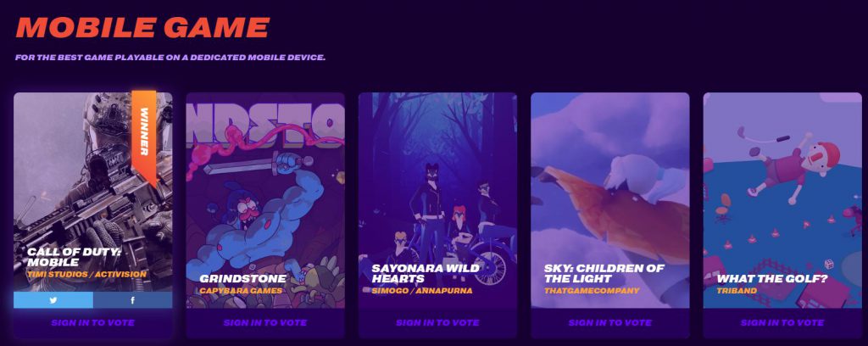Click the Grindstone title text
The height and width of the screenshot is (346, 868).
(243, 278)
